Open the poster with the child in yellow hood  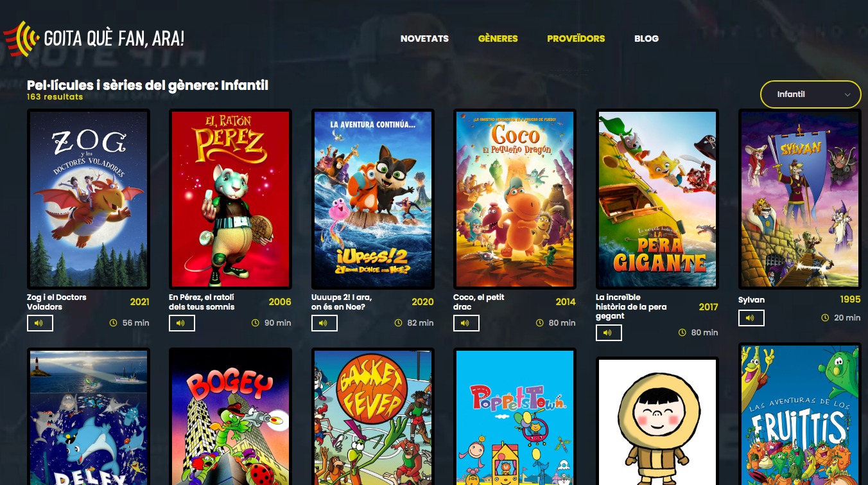(657, 421)
